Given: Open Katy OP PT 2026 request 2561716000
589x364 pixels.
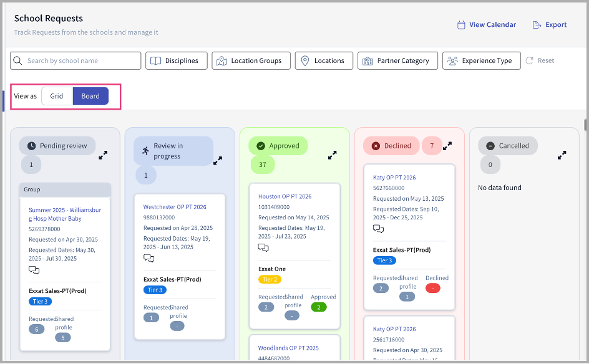Looking at the screenshot, I should (x=394, y=329).
